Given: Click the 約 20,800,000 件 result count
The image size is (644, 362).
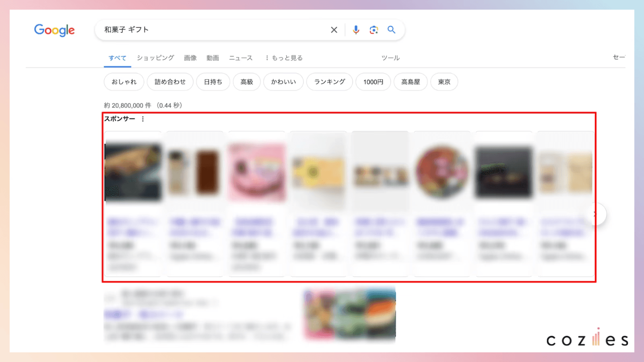Looking at the screenshot, I should tap(128, 105).
